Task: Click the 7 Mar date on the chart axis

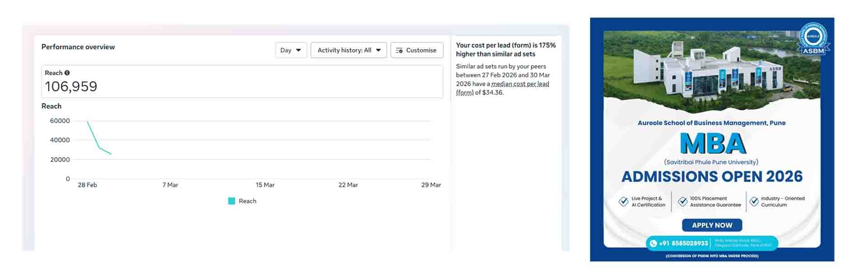Action: click(x=170, y=185)
